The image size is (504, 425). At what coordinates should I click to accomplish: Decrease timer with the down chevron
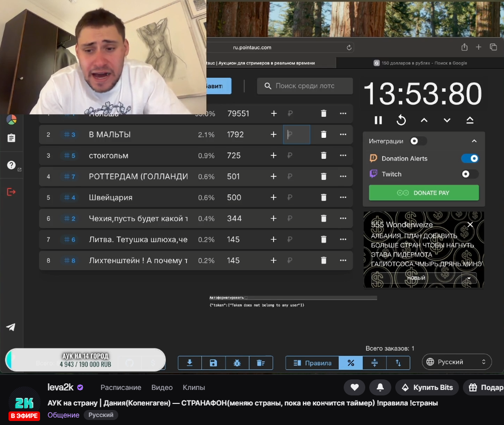[x=447, y=120]
